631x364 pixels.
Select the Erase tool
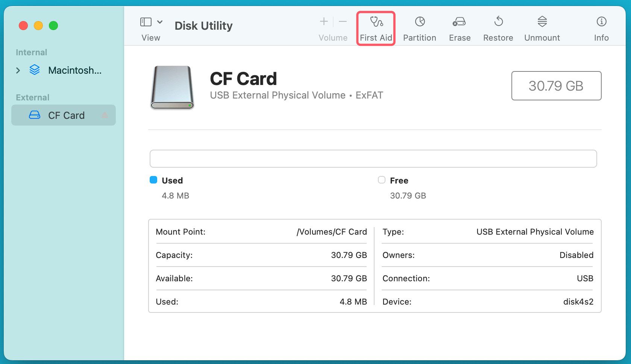click(459, 28)
